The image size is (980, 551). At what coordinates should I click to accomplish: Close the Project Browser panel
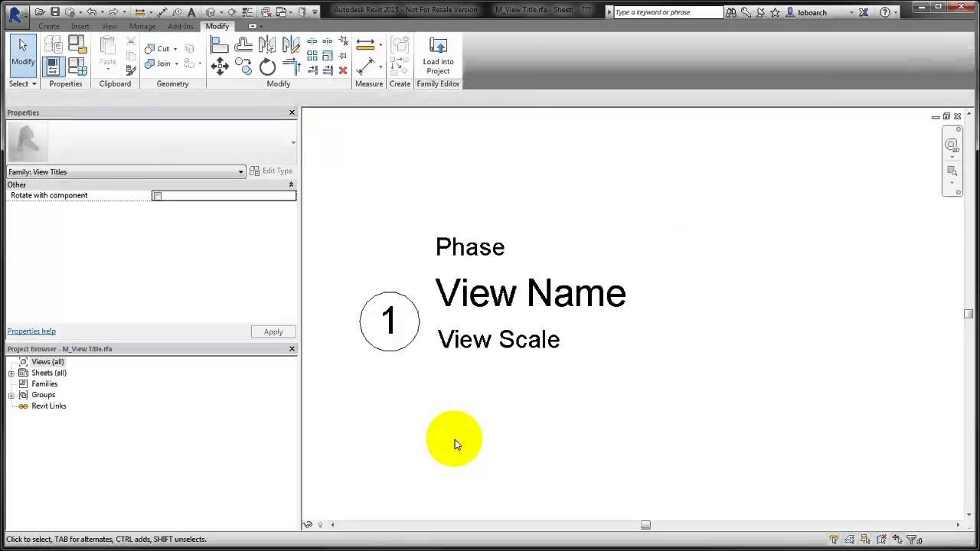click(292, 349)
